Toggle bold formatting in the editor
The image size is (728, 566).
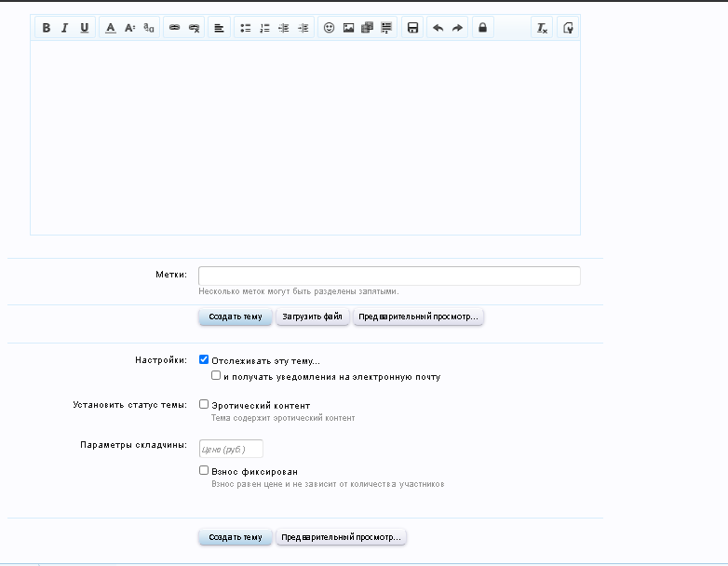(46, 28)
